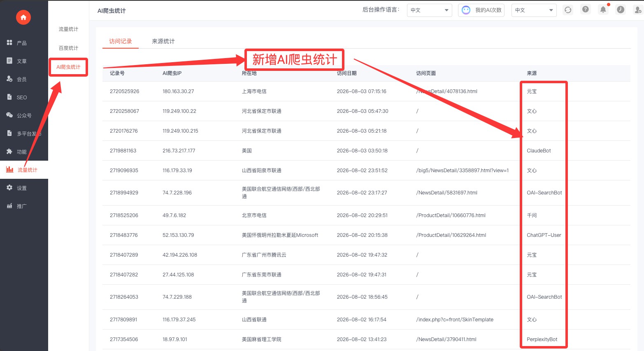
Task: Click the refresh icon in the top bar
Action: pos(568,10)
